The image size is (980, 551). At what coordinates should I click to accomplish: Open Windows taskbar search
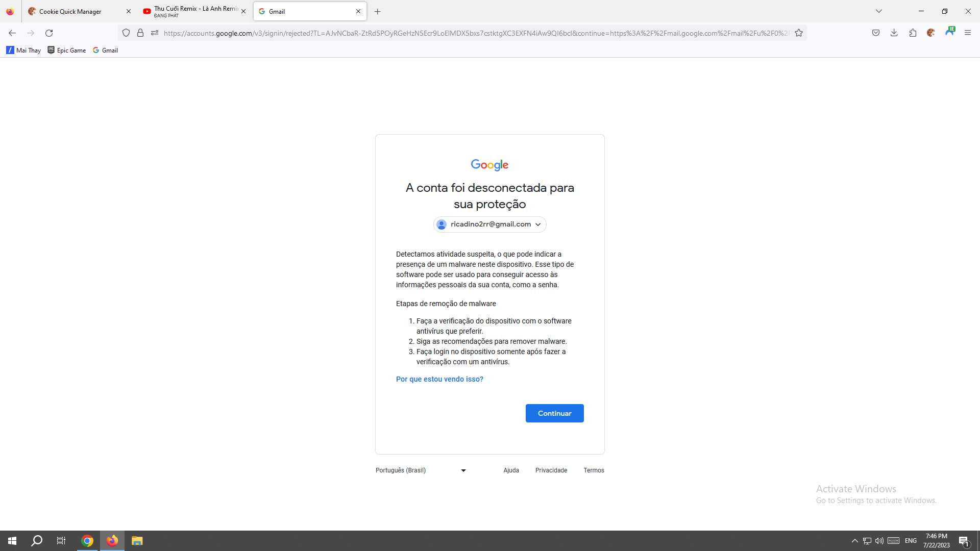(37, 541)
